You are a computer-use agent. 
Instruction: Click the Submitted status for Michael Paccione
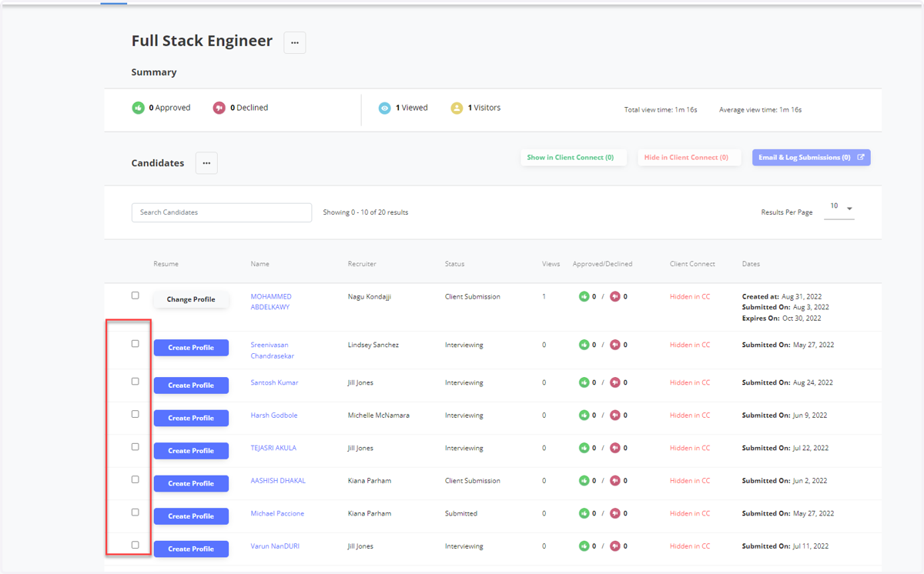tap(461, 513)
